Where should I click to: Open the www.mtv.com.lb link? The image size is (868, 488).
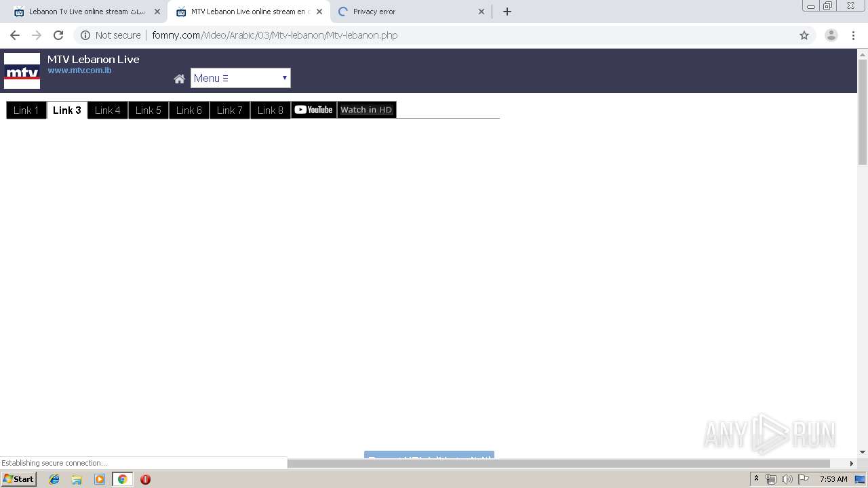pos(79,70)
